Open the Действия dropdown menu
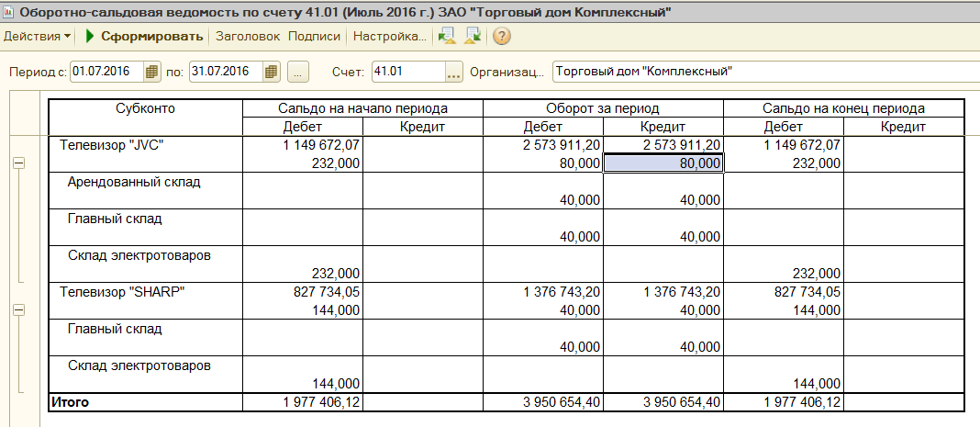 click(38, 37)
